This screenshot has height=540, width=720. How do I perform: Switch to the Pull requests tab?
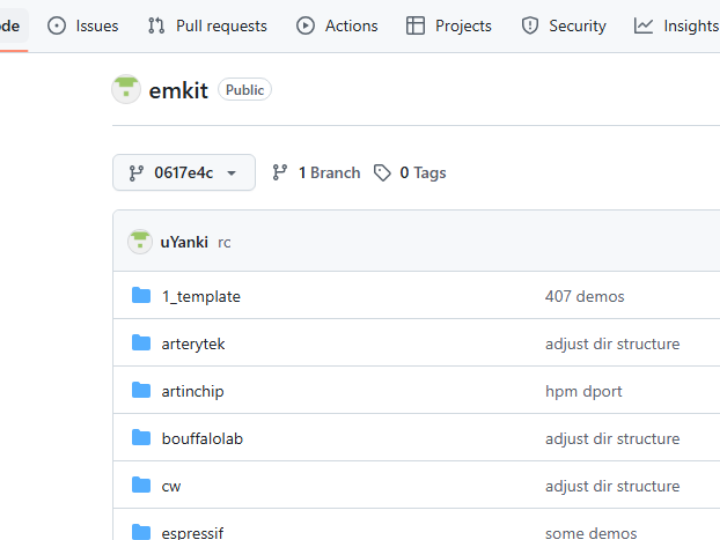pyautogui.click(x=208, y=26)
